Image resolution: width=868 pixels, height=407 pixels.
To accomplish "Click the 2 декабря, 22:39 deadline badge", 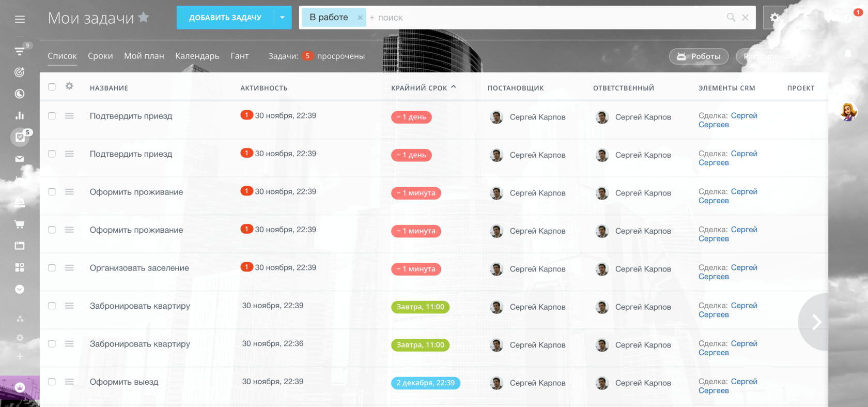I will click(426, 383).
